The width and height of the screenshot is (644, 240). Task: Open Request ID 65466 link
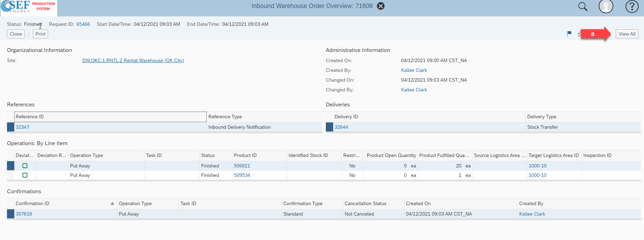(x=83, y=24)
